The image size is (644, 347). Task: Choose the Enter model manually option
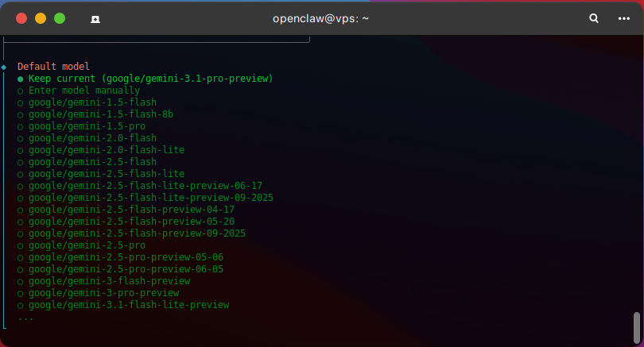coord(83,91)
